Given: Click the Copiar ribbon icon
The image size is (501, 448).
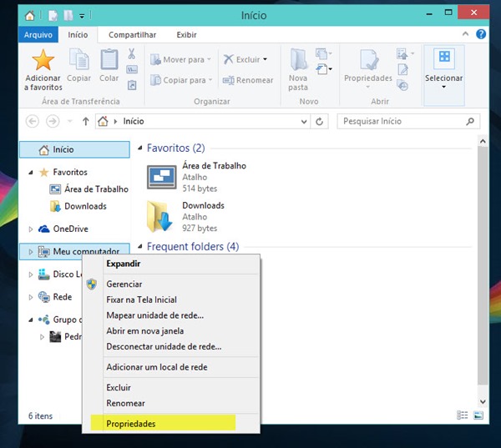Looking at the screenshot, I should pos(78,59).
